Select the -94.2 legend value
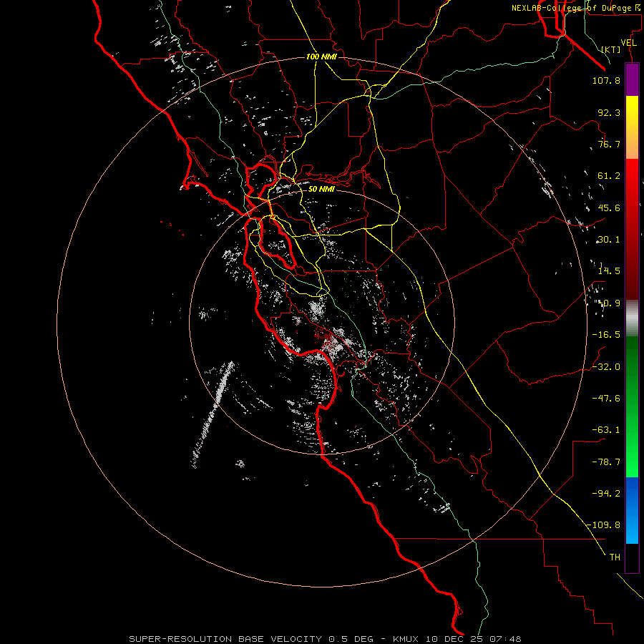This screenshot has height=644, width=644. 606,493
